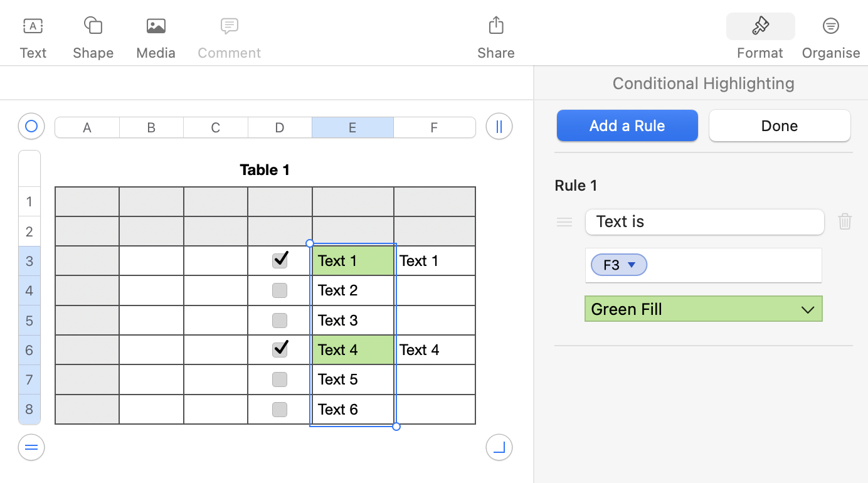This screenshot has height=483, width=868.
Task: Click the green-filled Text 4 cell
Action: click(x=353, y=349)
